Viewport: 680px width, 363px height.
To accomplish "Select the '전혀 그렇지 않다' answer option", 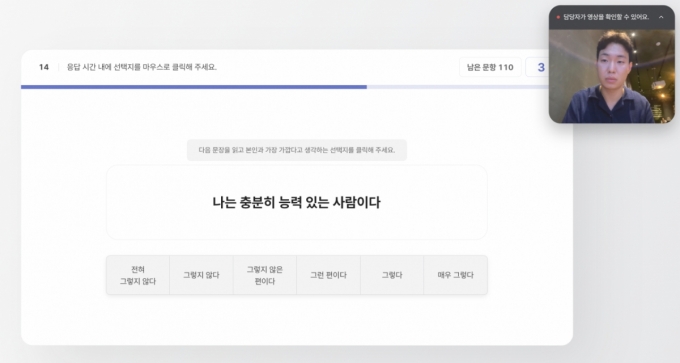I will (x=138, y=275).
